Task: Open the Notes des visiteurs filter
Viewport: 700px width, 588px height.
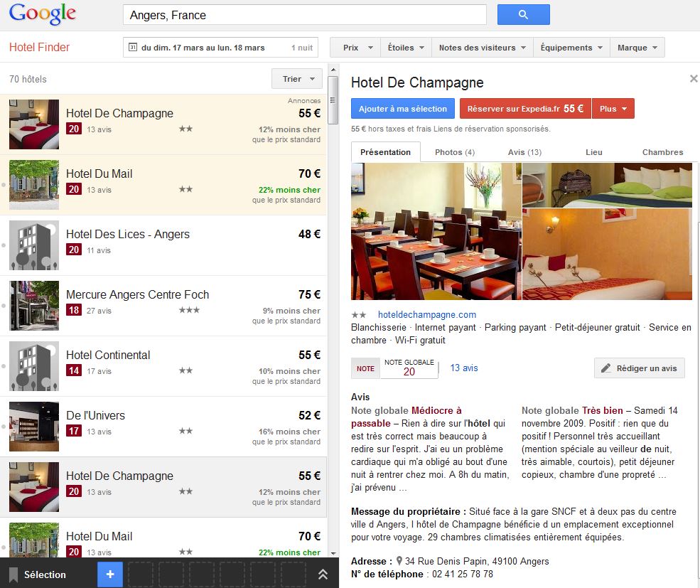Action: [482, 48]
